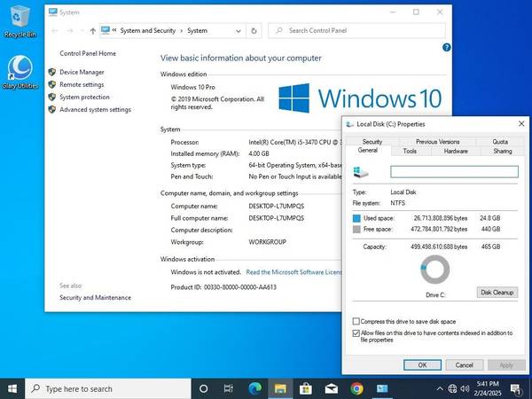
Task: Open Device Manager link
Action: (82, 73)
